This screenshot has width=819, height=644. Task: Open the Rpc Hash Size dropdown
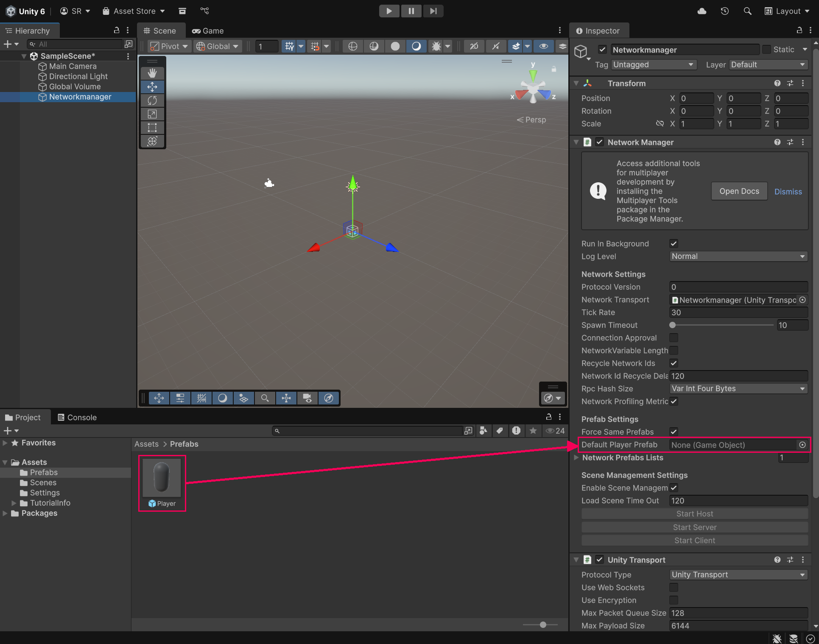tap(738, 389)
